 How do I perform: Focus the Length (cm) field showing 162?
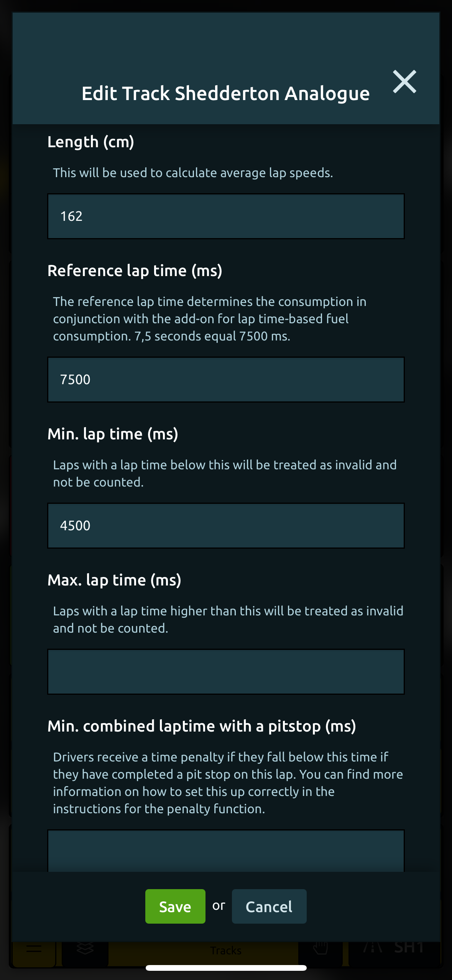coord(226,216)
